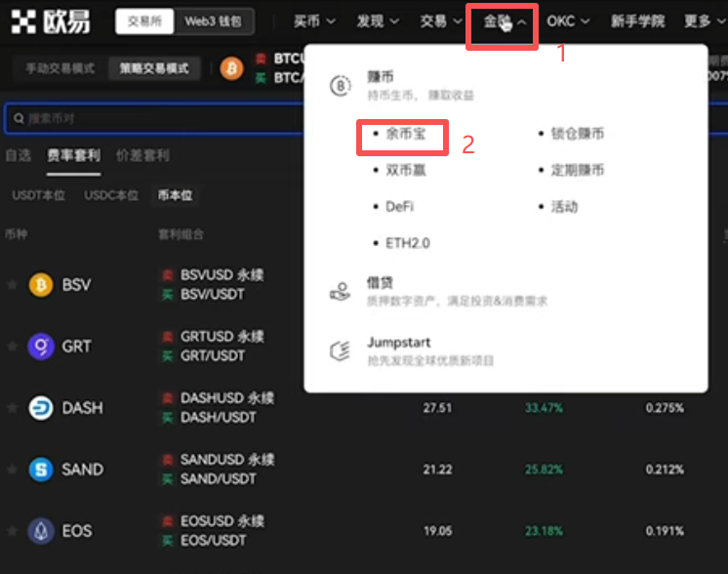Click the 赚币 earn coin icon

[x=341, y=86]
